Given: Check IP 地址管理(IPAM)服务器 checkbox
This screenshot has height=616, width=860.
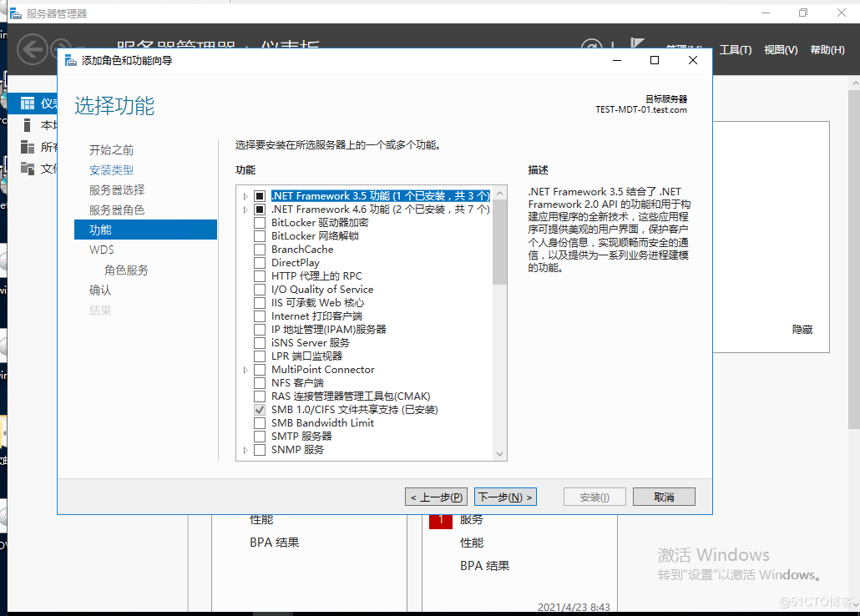Looking at the screenshot, I should 260,329.
